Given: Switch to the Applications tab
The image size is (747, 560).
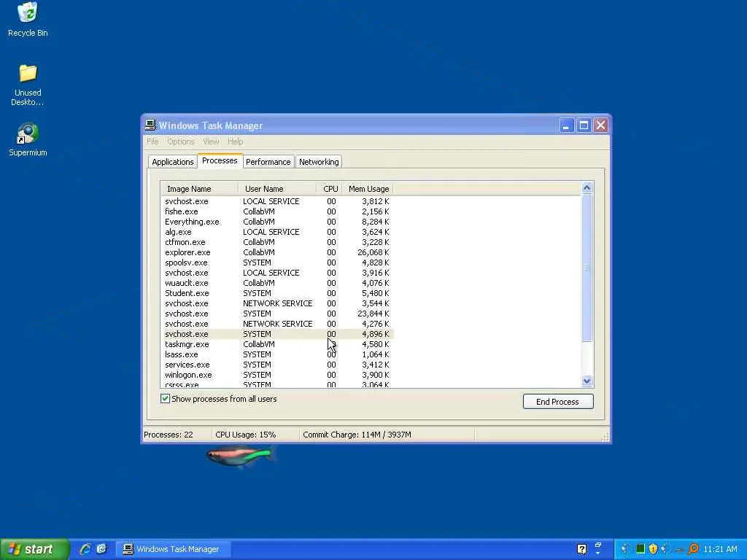Looking at the screenshot, I should coord(172,162).
